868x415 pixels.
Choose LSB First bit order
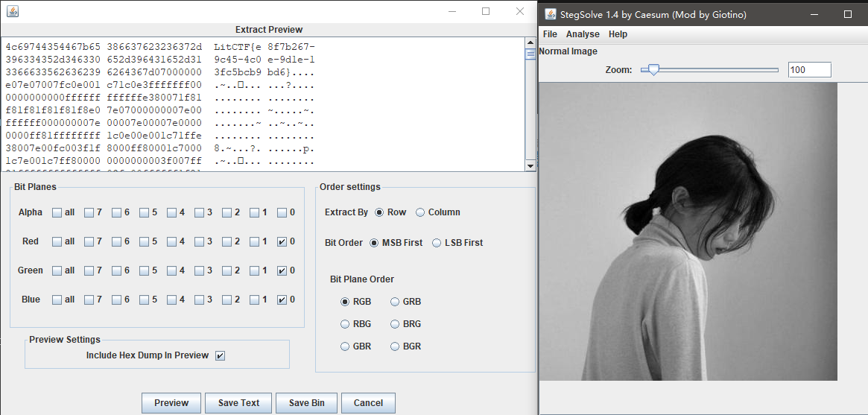437,243
